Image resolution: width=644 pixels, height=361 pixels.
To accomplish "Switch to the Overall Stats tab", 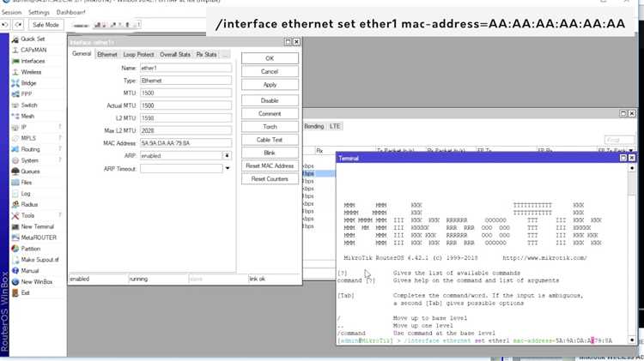I will (x=175, y=55).
